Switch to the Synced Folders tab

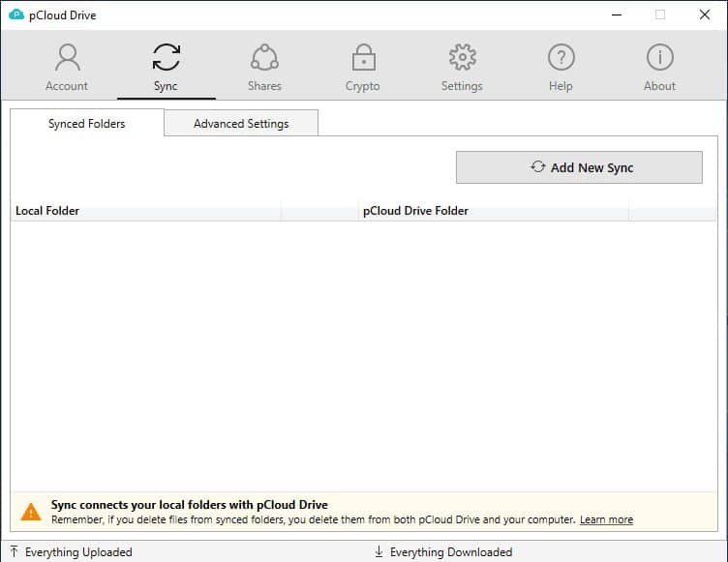pos(87,123)
